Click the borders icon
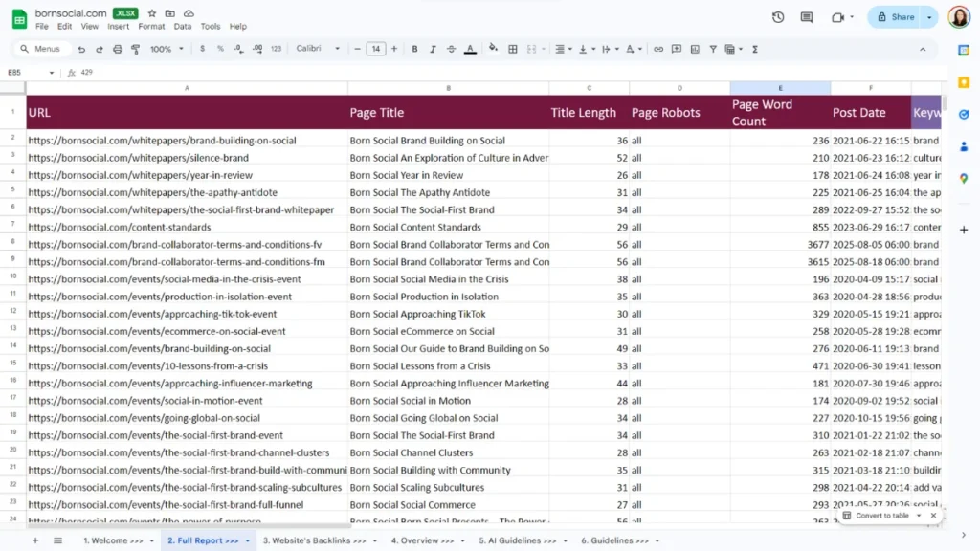 click(x=513, y=49)
